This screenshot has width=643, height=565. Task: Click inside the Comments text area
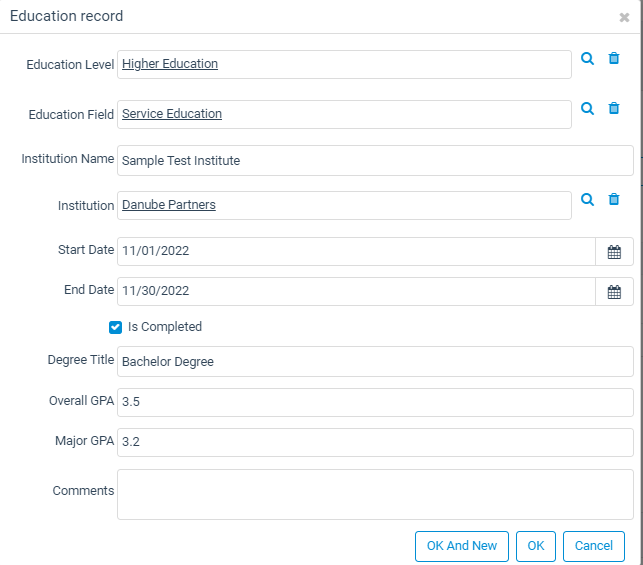(375, 494)
